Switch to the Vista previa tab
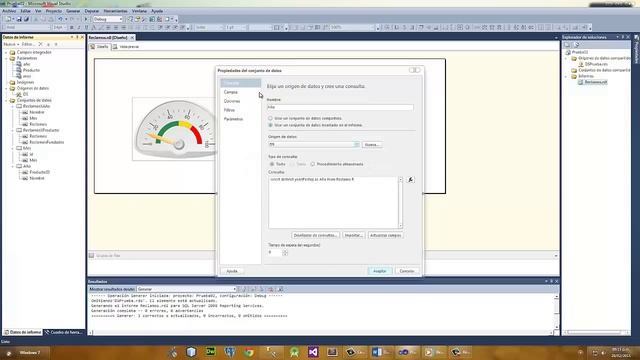The height and width of the screenshot is (360, 640). 126,47
